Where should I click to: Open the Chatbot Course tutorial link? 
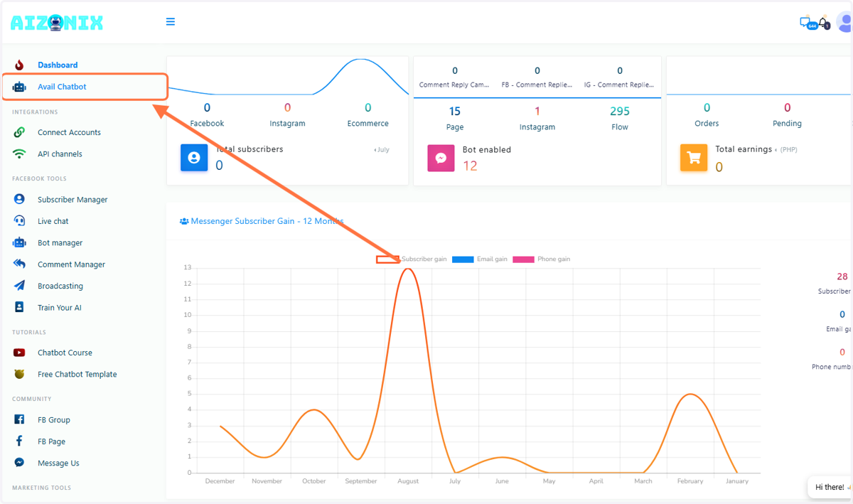click(65, 353)
